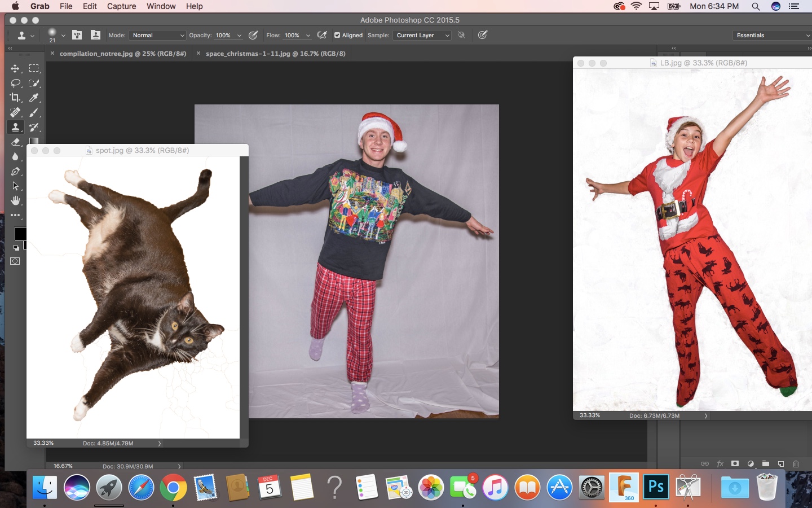Toggle pressure for size icon

click(x=483, y=35)
